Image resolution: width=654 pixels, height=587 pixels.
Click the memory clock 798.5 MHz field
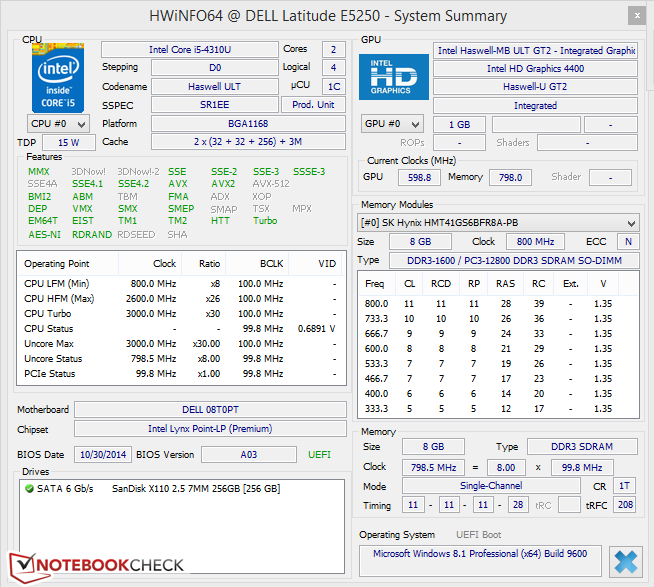pyautogui.click(x=433, y=468)
